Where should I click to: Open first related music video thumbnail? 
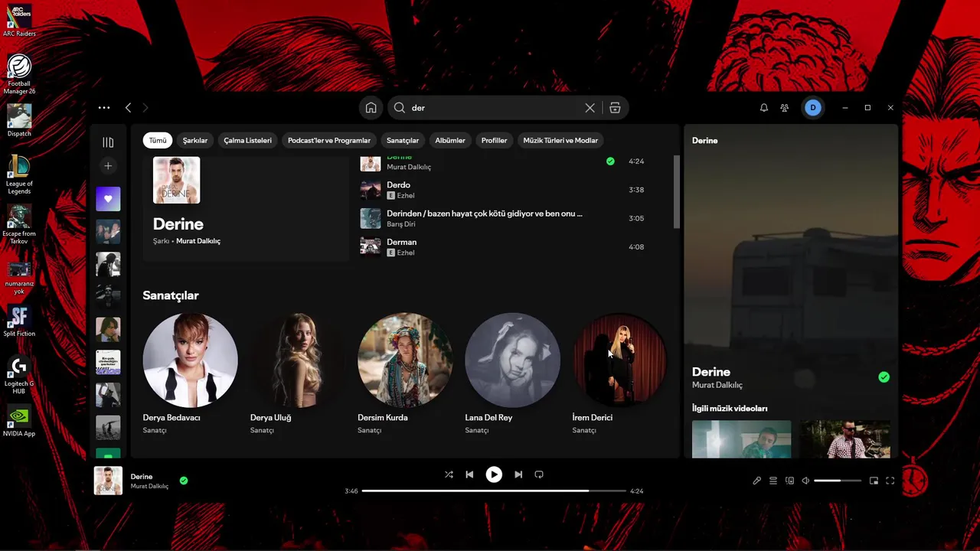tap(741, 439)
